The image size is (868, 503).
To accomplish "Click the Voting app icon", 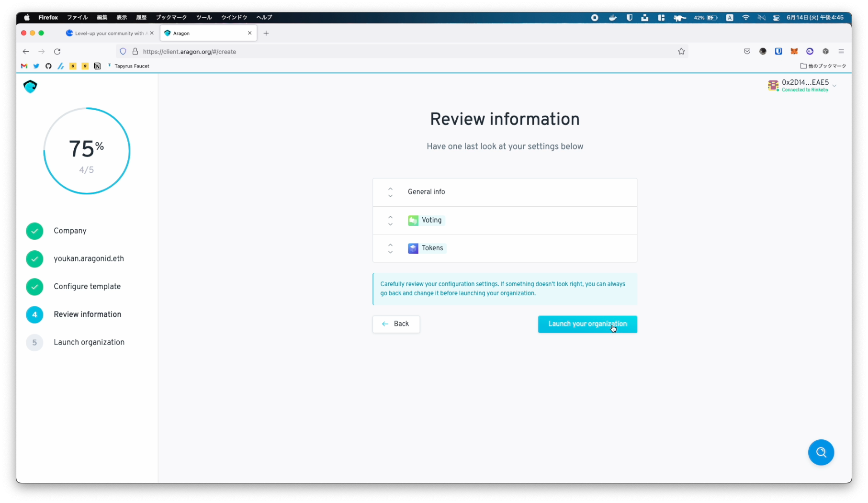I will (x=413, y=220).
